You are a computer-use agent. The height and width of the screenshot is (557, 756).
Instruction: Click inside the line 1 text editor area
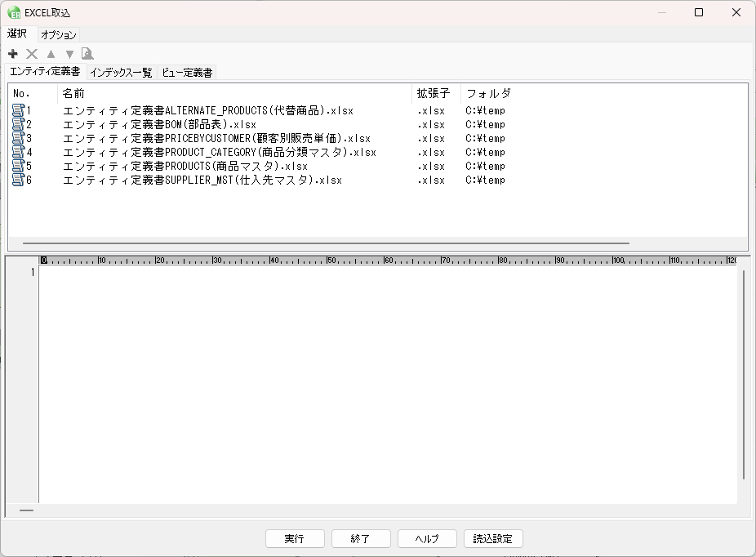[x=388, y=385]
